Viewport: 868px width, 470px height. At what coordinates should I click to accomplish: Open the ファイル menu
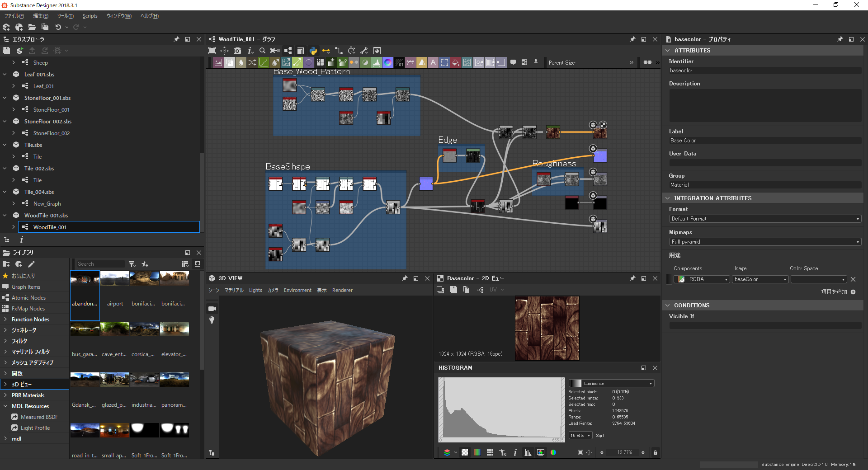(14, 16)
